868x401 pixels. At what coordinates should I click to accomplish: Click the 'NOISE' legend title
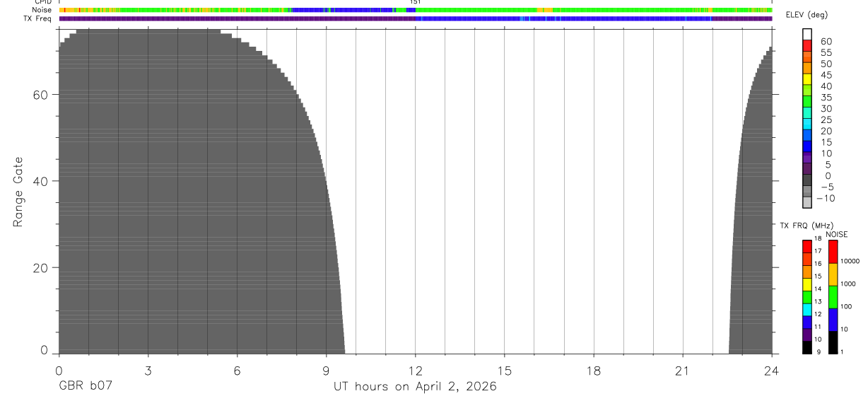836,234
